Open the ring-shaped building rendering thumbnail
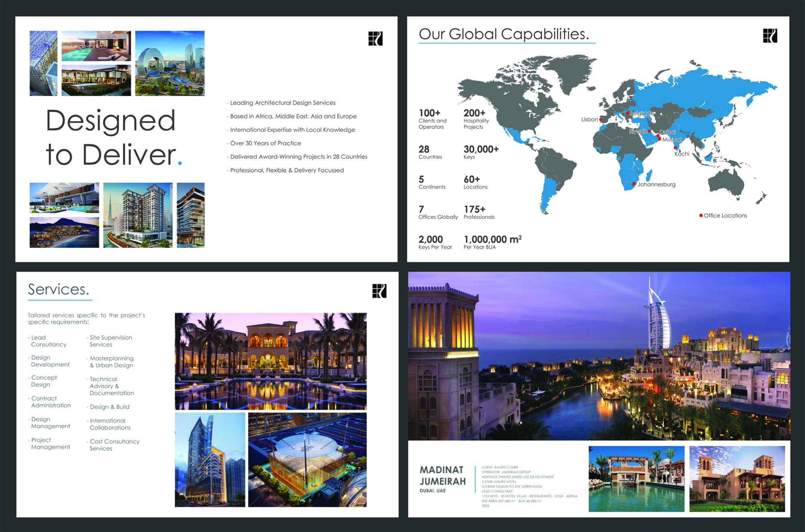This screenshot has height=532, width=805. tap(169, 63)
